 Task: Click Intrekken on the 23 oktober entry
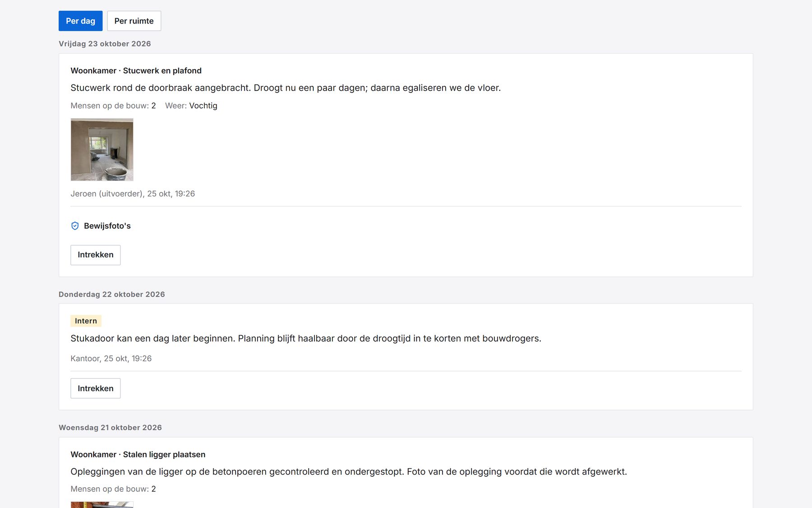point(96,255)
